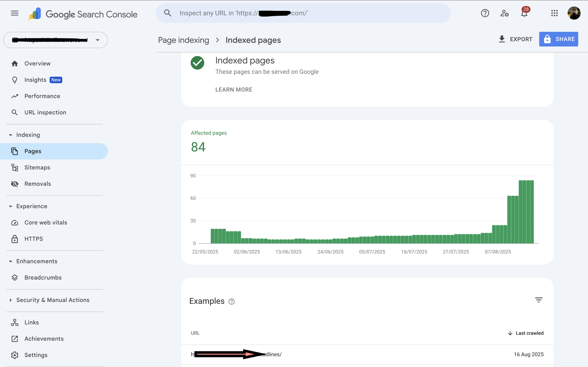Open the notifications bell
Screen dimensions: 588x367
[x=524, y=14]
